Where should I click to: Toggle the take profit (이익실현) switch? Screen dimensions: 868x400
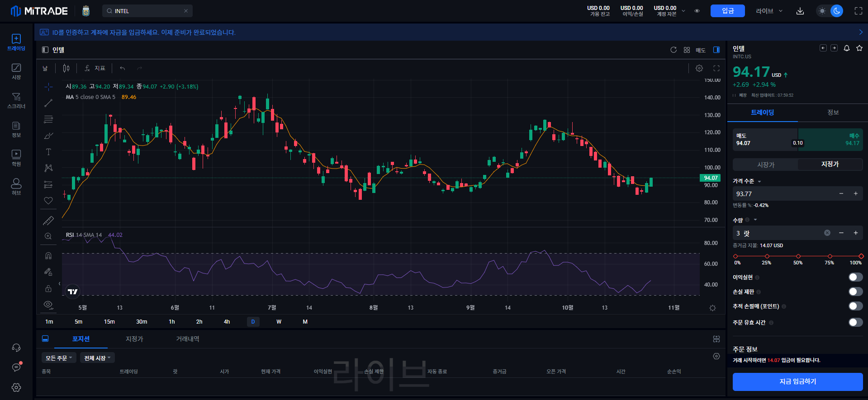click(x=856, y=277)
